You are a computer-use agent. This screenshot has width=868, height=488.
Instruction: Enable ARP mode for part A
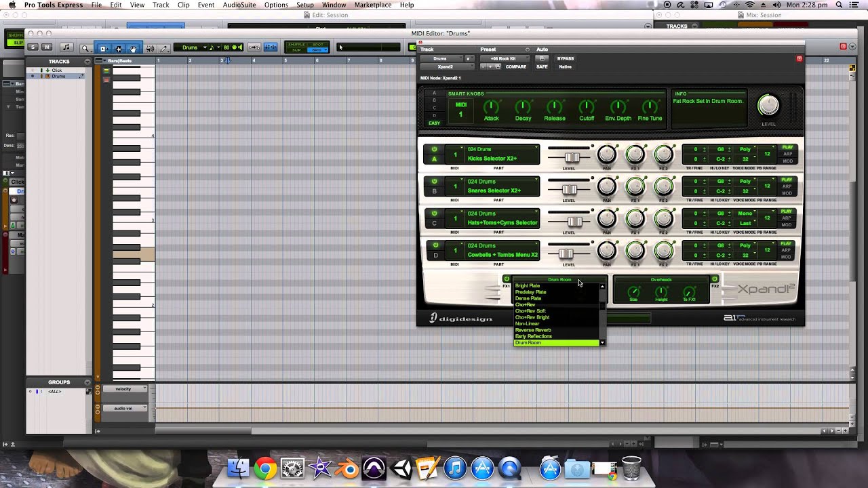click(787, 154)
